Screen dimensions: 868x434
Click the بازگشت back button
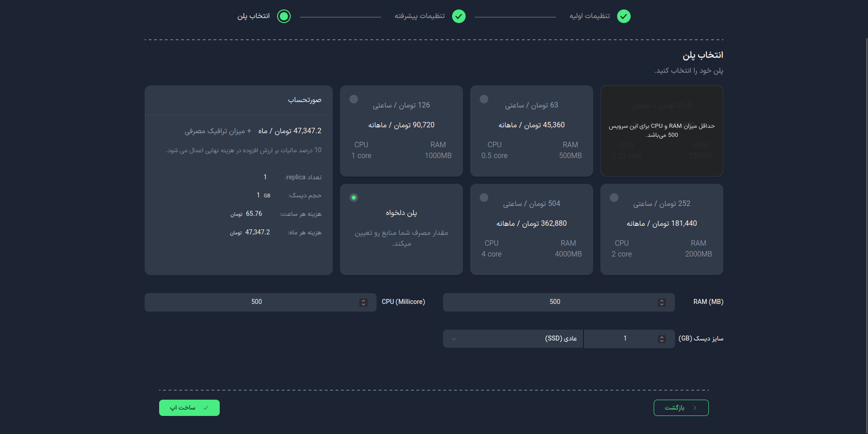click(x=681, y=408)
